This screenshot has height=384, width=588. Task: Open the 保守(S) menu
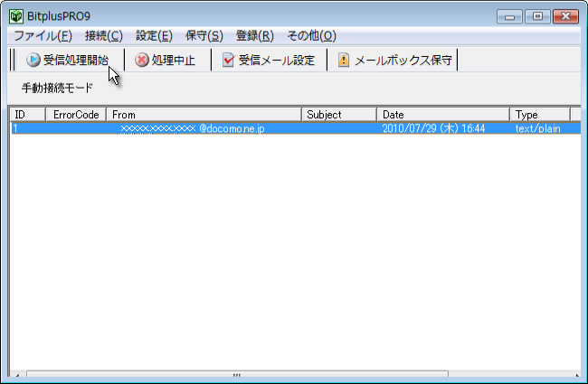tap(204, 36)
